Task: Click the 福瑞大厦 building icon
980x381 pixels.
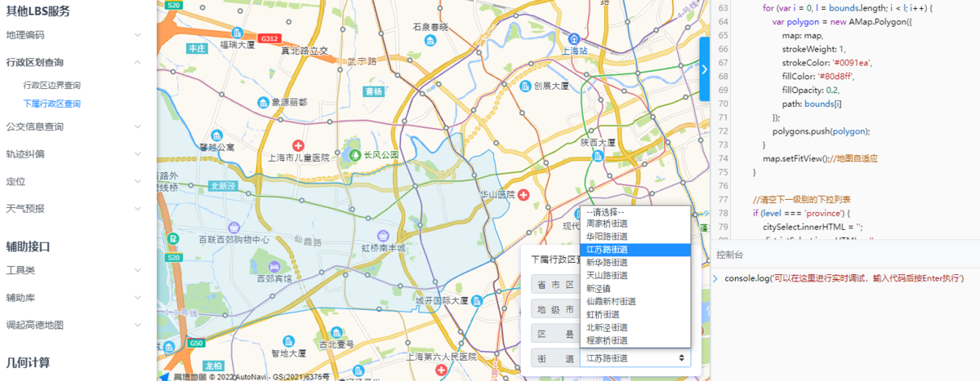Action: pos(236,33)
